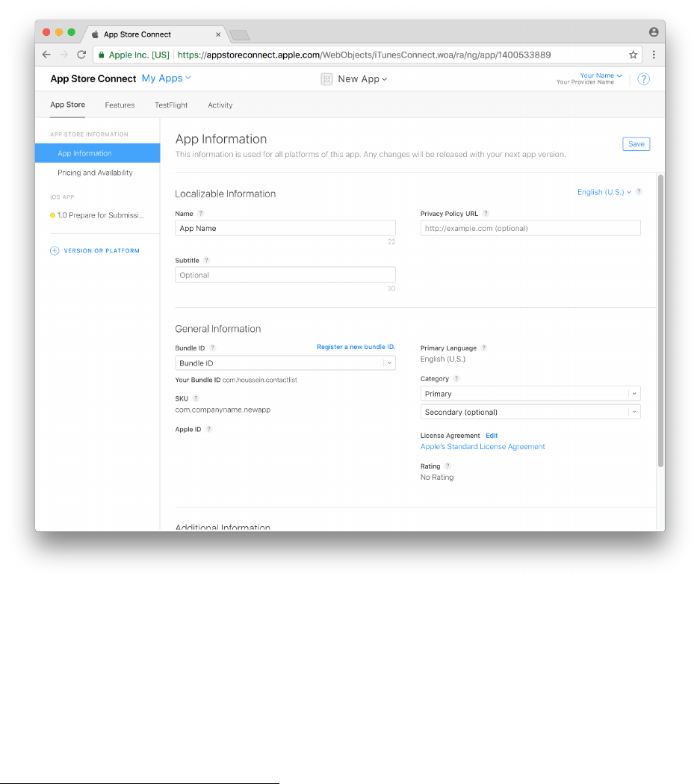The height and width of the screenshot is (784, 700).
Task: Close the App Store Connect browser tab
Action: [x=218, y=34]
